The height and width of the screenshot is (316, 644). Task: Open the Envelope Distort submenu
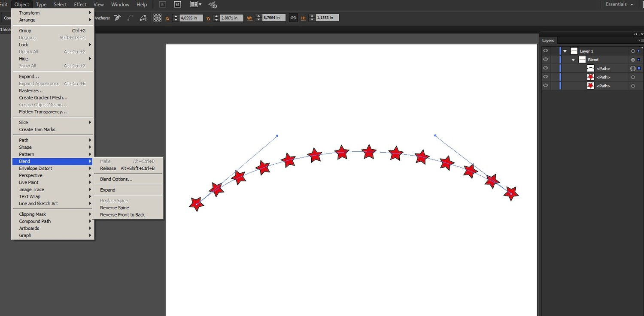[x=53, y=169]
